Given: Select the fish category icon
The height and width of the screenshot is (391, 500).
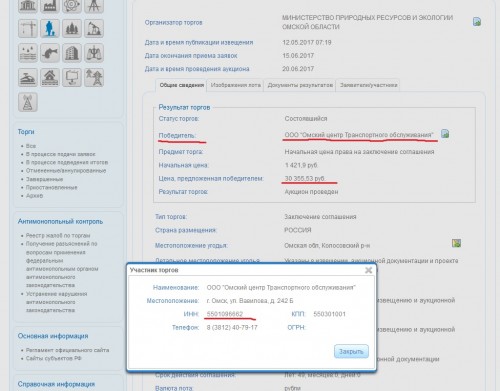Looking at the screenshot, I should pos(50,53).
